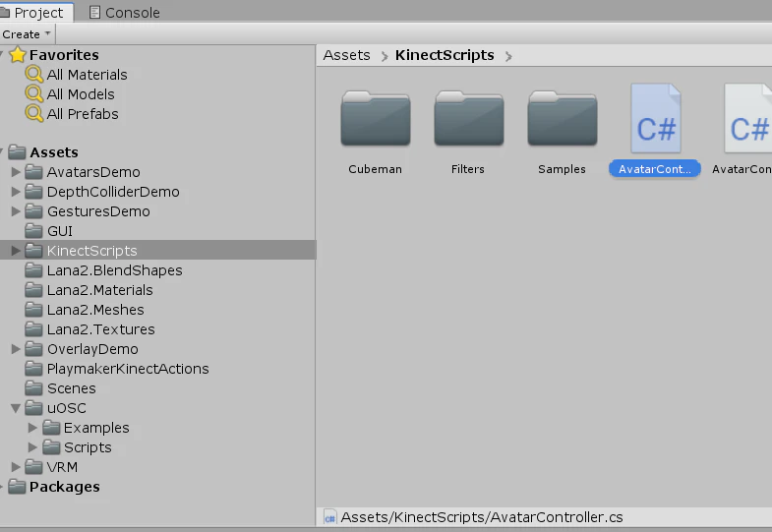The width and height of the screenshot is (772, 532).
Task: Select the Examples folder icon under uOSC
Action: pos(51,428)
